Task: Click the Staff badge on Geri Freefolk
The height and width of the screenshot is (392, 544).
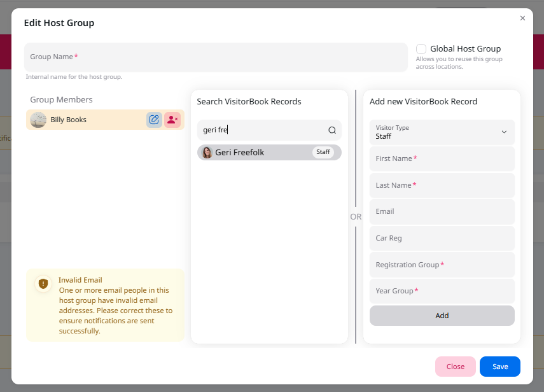Action: pyautogui.click(x=323, y=153)
